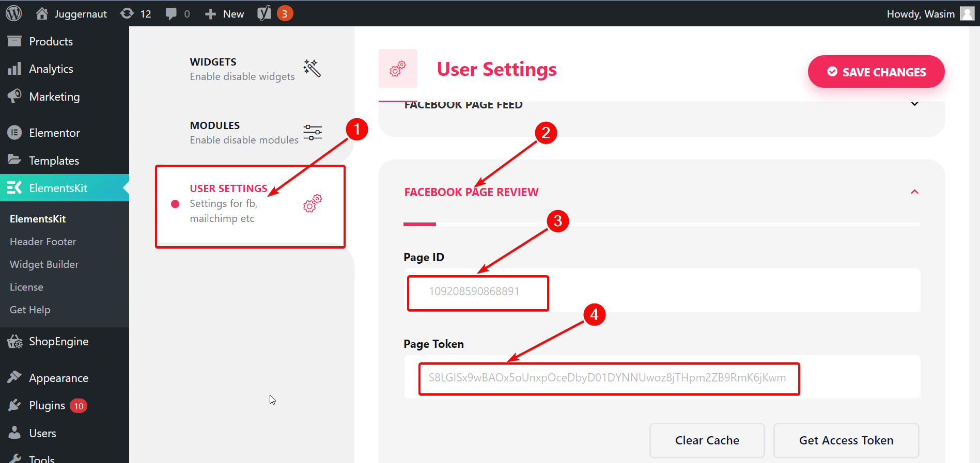Screen dimensions: 980x463
Task: Focus the Page ID input field
Action: 662,291
